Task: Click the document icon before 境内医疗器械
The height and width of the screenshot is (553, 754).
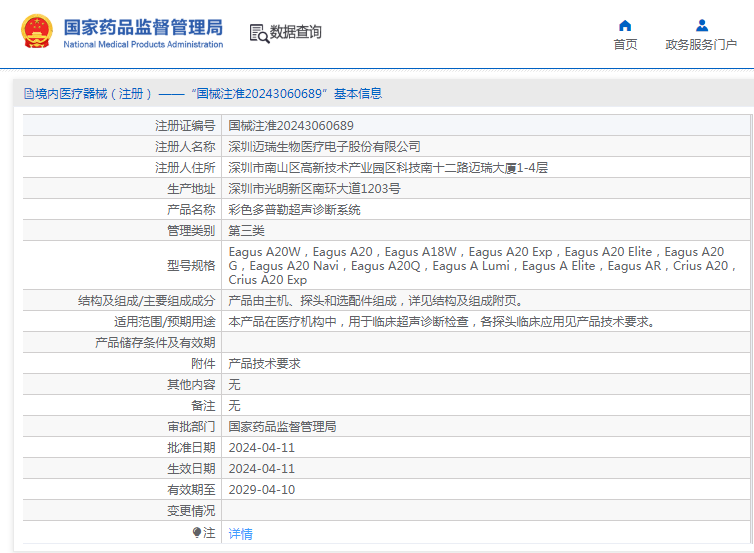Action: tap(29, 94)
